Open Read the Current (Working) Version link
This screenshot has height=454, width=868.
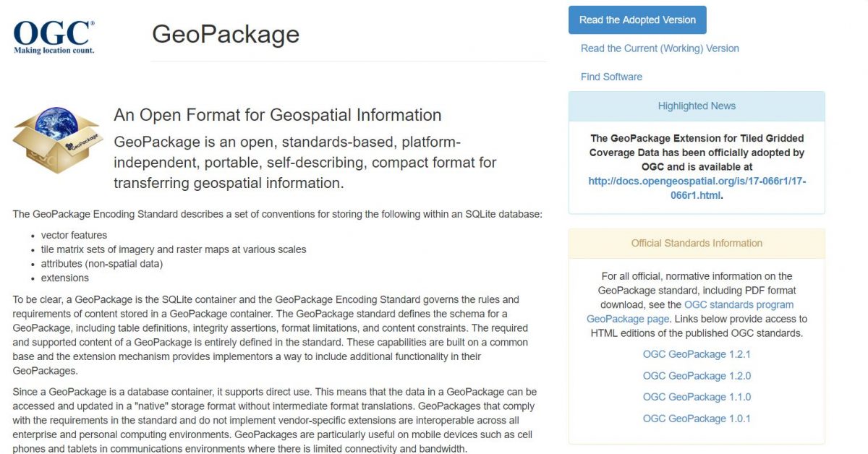click(x=660, y=48)
